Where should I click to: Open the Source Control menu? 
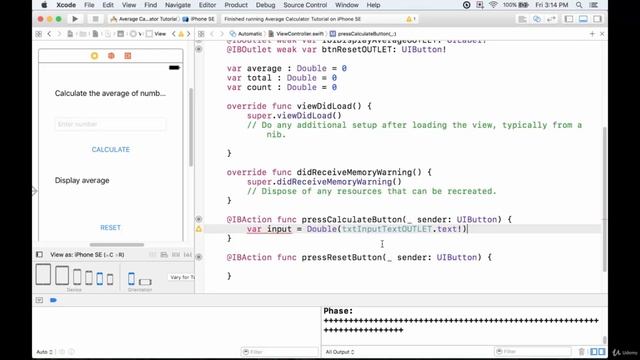pos(305,5)
